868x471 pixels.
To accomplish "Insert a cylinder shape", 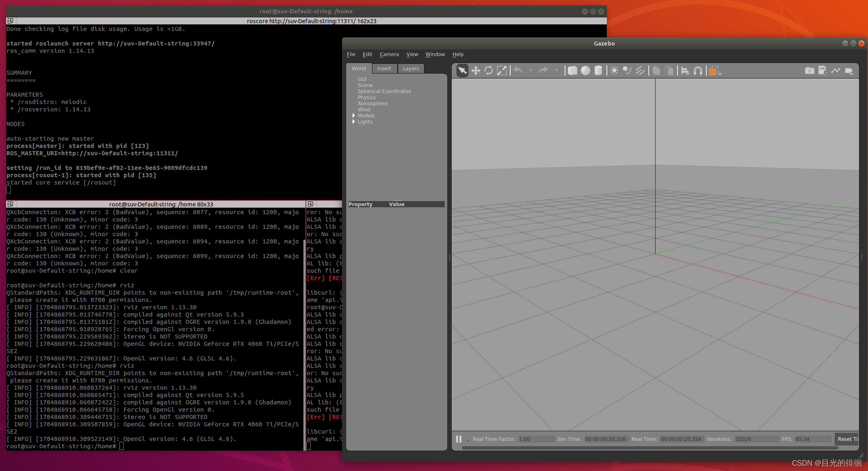I will [598, 71].
